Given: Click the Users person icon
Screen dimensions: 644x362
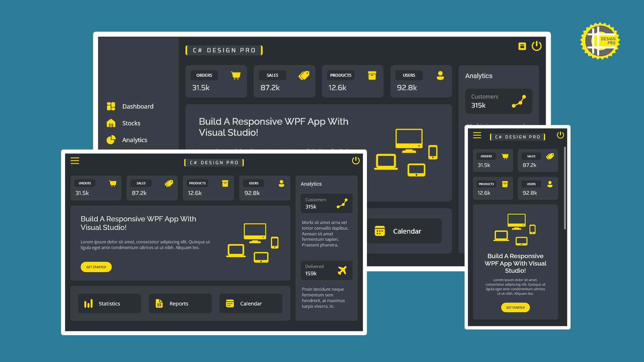Looking at the screenshot, I should [440, 75].
